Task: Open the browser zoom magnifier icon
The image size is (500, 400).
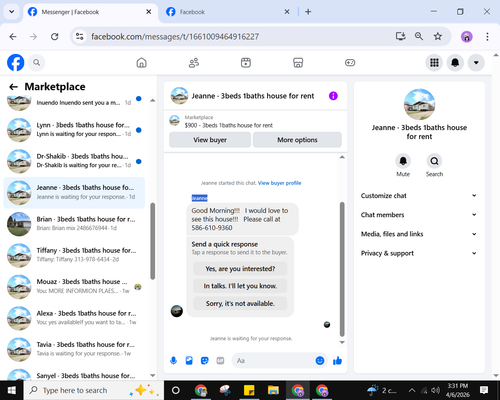Action: (419, 36)
